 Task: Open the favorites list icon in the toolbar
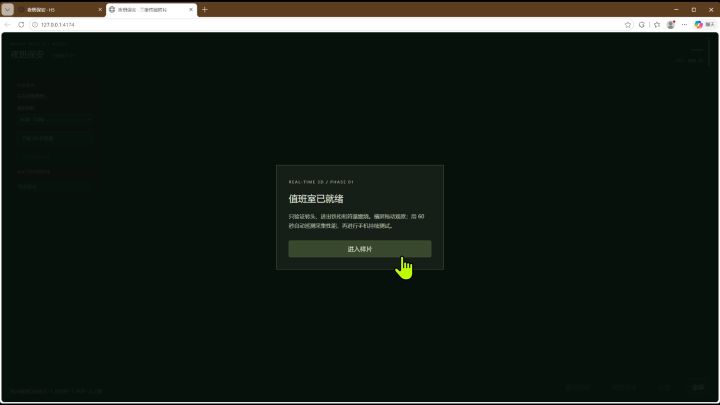click(x=657, y=25)
